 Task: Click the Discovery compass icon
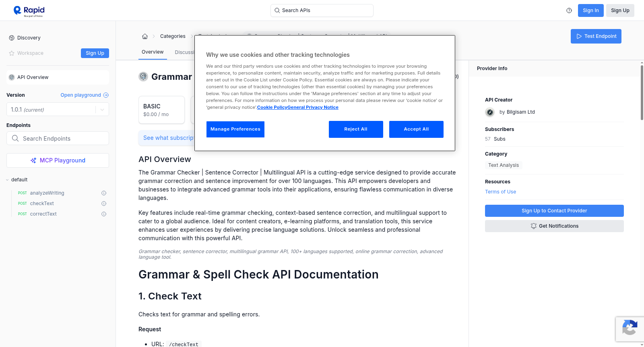coord(12,38)
